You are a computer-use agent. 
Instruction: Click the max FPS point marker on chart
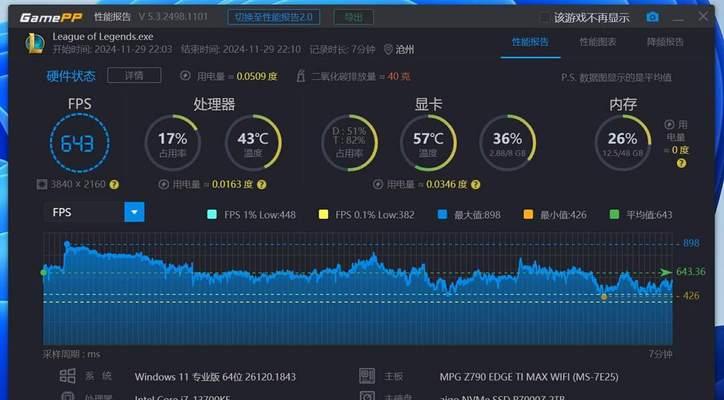67,243
